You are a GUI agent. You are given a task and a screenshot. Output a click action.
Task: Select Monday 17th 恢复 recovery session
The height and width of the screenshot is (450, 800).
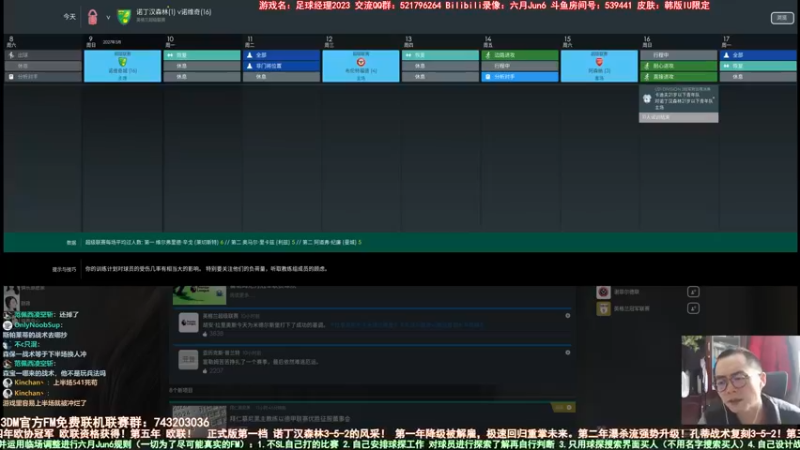click(758, 66)
